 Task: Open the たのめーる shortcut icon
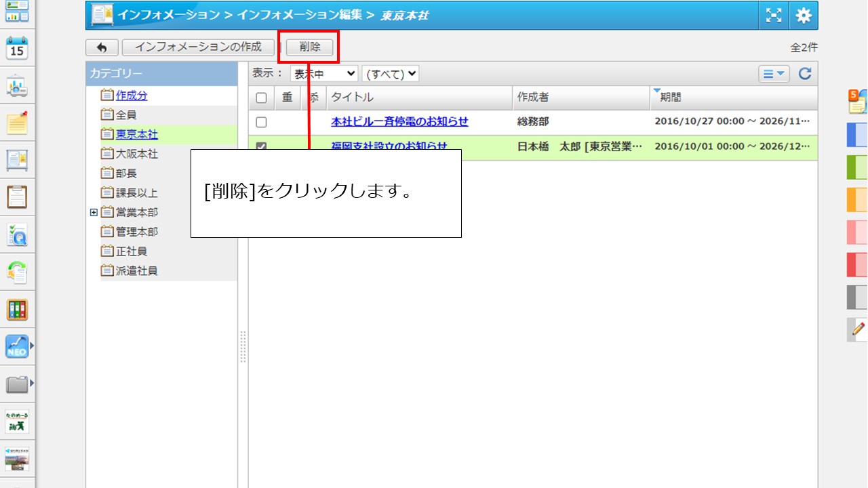pyautogui.click(x=17, y=422)
